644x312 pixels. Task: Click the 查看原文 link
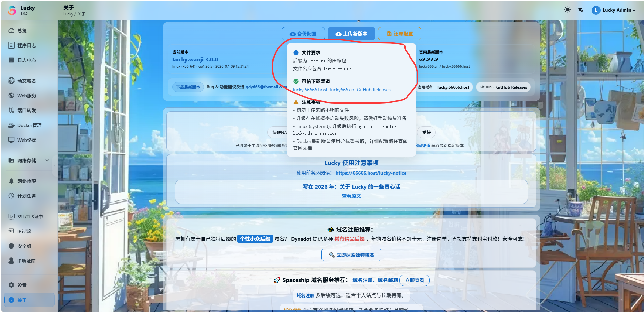click(x=351, y=196)
